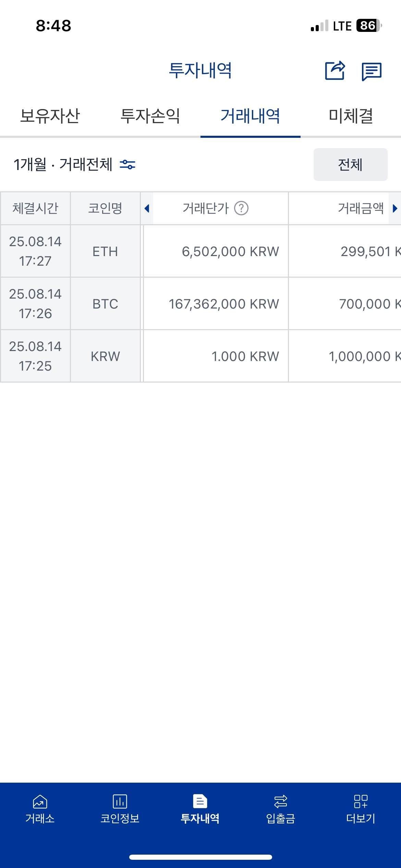Switch to the 보유자산 tab
401x868 pixels.
[50, 116]
